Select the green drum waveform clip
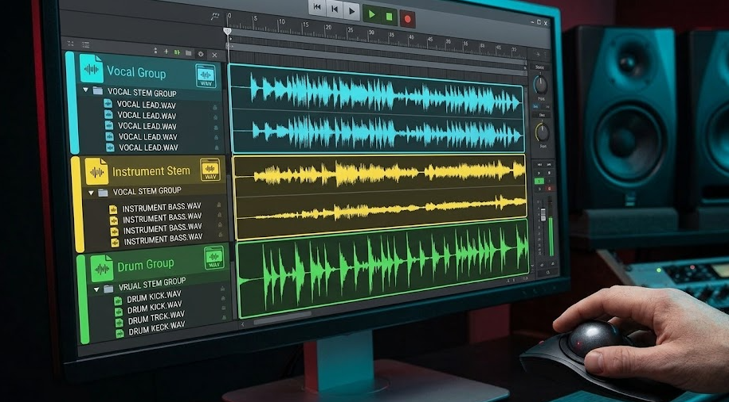Viewport: 729px width, 402px height. (384, 270)
